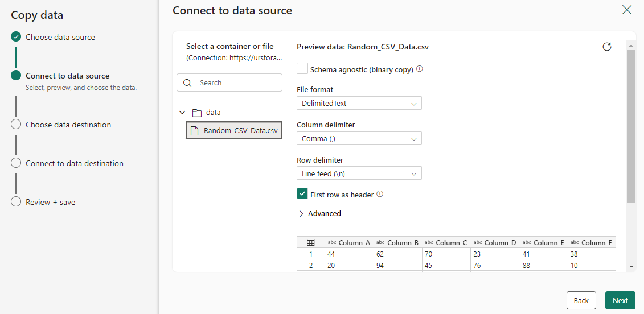Click the info icon beside Schema agnostic

click(x=420, y=69)
